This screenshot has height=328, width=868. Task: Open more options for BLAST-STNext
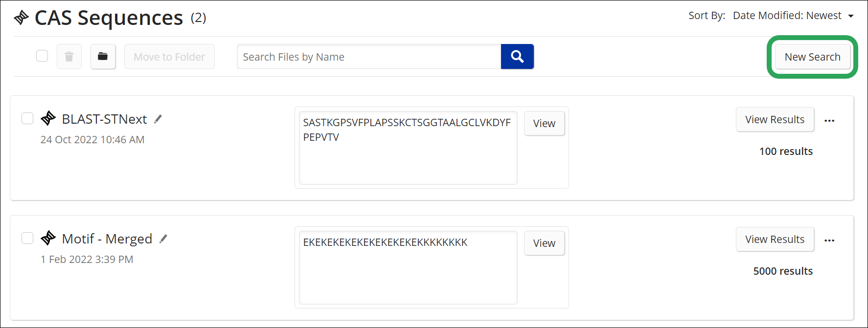point(829,121)
